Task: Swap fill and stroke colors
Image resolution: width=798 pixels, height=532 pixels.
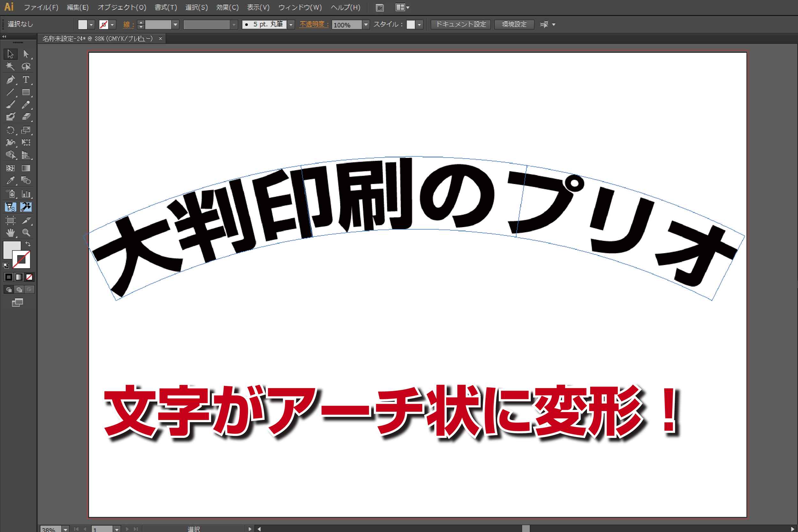Action: click(x=28, y=244)
